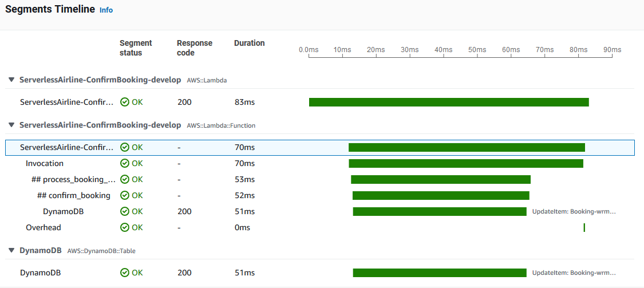Click OK status icon in confirm_booking row
This screenshot has width=644, height=288.
pyautogui.click(x=125, y=195)
